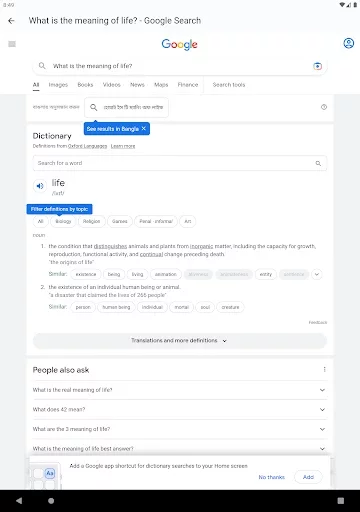360x512 pixels.
Task: Tap the back arrow in header
Action: click(11, 21)
